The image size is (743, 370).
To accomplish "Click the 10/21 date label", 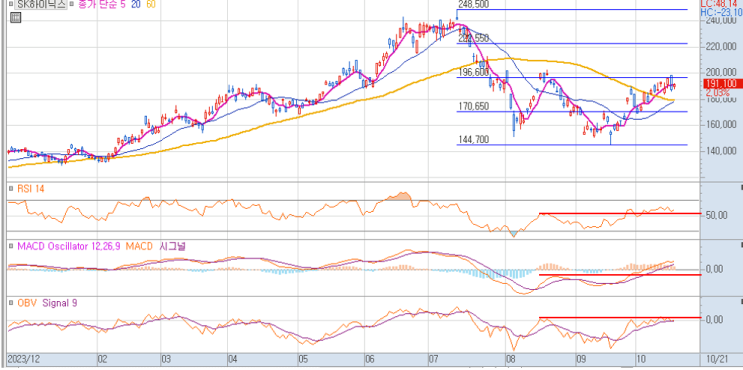I will (717, 359).
